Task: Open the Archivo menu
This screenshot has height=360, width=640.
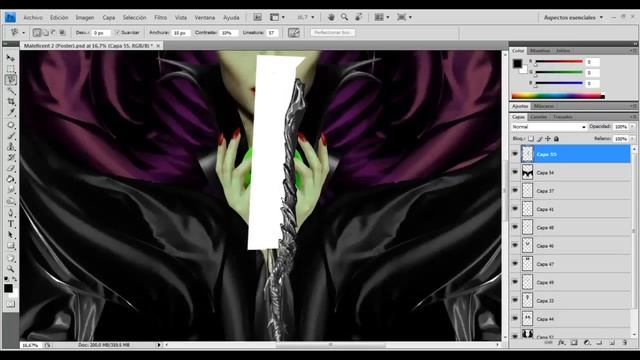Action: 33,18
